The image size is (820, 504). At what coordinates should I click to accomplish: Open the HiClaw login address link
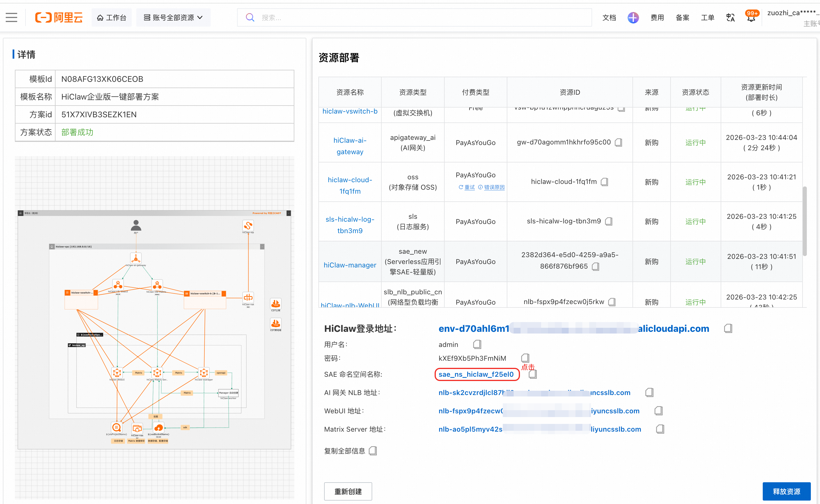pyautogui.click(x=574, y=329)
